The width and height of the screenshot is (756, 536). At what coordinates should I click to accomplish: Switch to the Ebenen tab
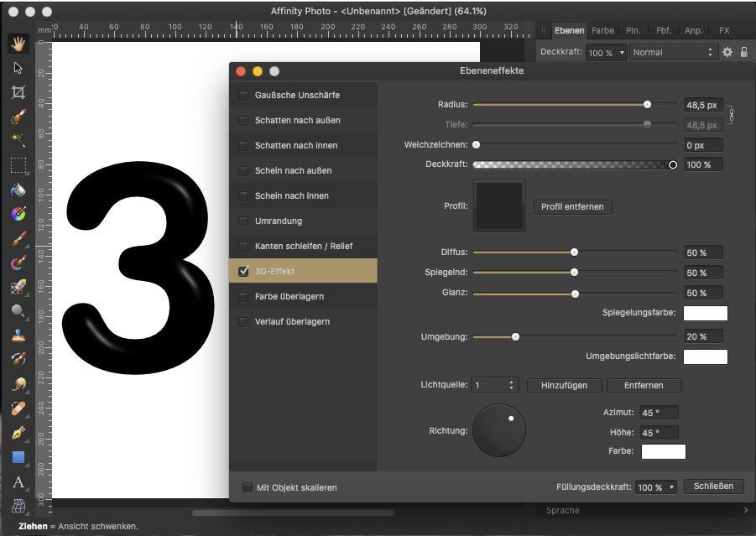pos(569,30)
